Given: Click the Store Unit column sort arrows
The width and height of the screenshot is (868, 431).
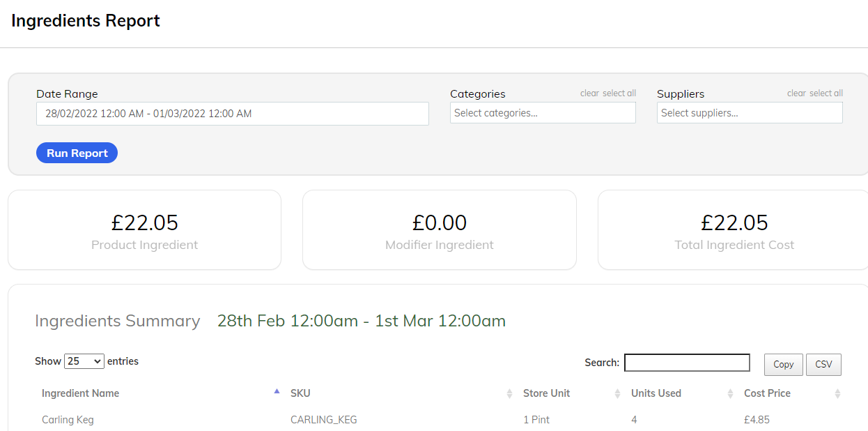Looking at the screenshot, I should [x=617, y=394].
